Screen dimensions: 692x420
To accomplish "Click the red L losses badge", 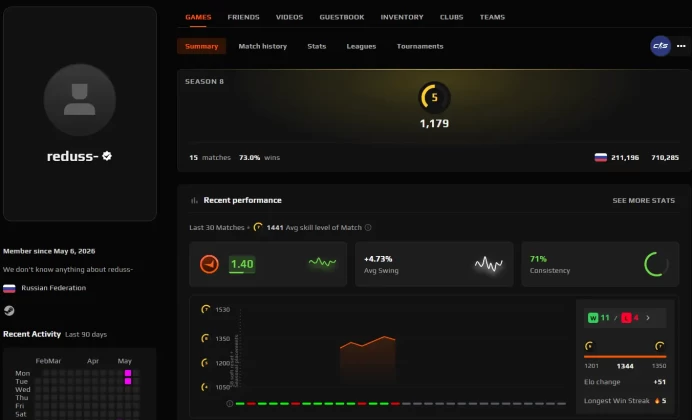I will [626, 318].
